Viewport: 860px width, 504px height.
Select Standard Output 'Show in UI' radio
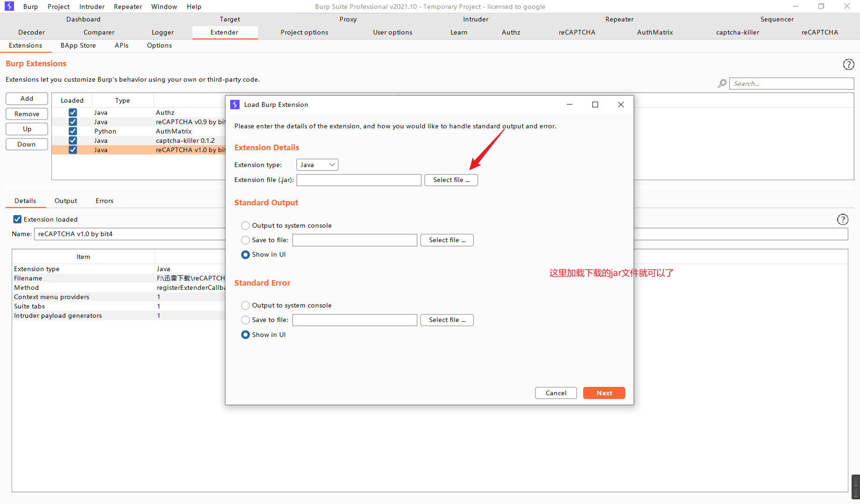click(x=246, y=255)
